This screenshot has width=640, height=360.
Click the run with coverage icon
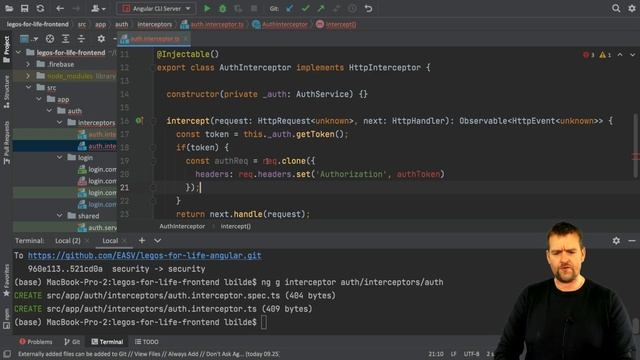point(238,8)
